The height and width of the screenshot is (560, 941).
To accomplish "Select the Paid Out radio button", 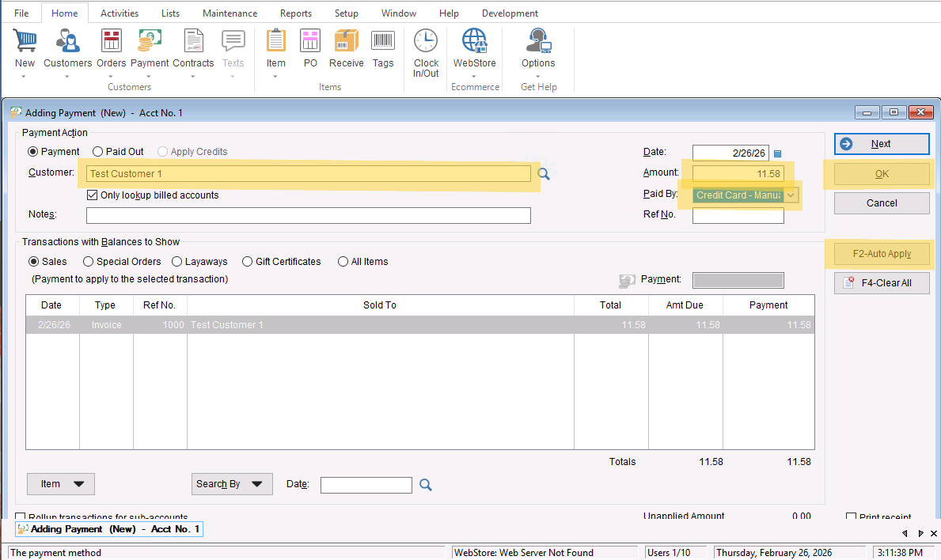I will point(98,152).
